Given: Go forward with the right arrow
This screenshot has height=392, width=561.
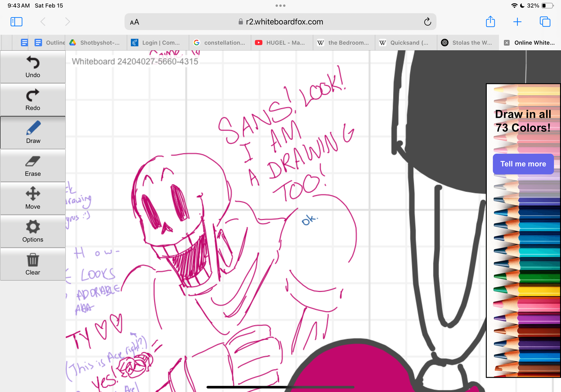Looking at the screenshot, I should point(67,22).
